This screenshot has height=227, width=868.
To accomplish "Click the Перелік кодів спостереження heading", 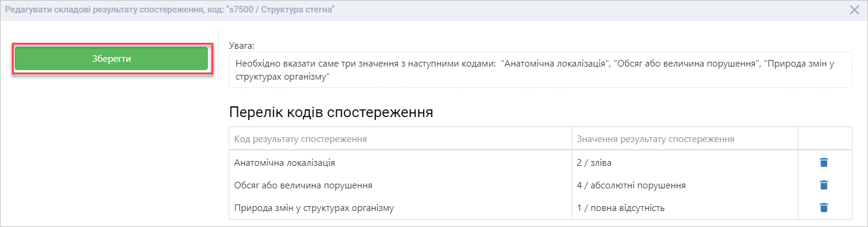I will pyautogui.click(x=331, y=112).
